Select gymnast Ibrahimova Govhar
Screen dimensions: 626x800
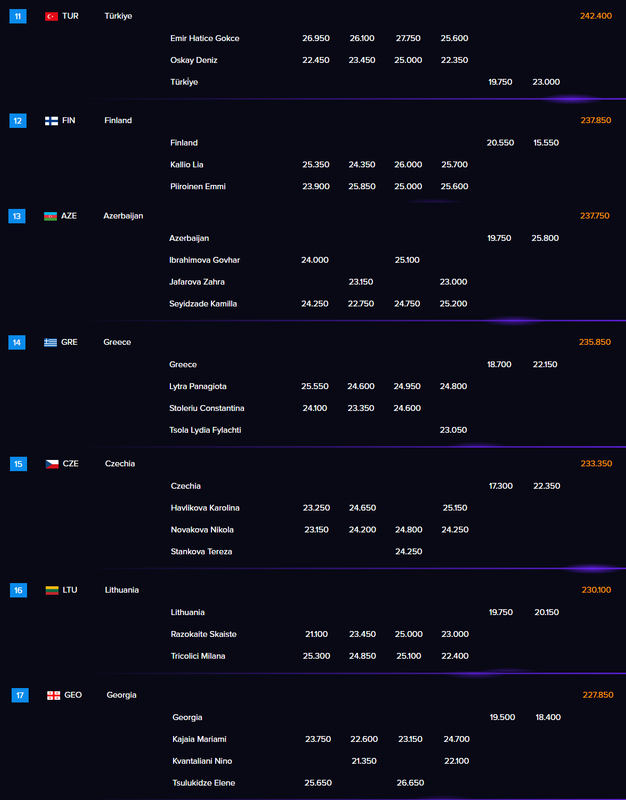click(205, 260)
